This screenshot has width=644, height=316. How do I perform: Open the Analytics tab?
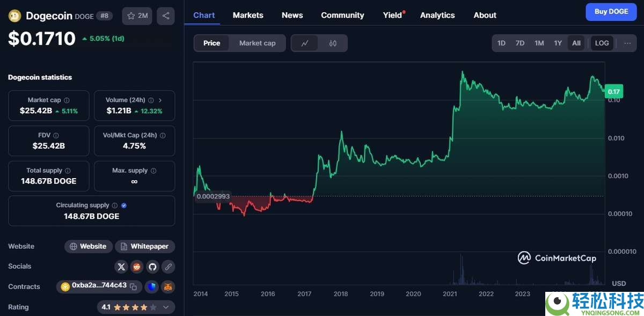tap(437, 15)
